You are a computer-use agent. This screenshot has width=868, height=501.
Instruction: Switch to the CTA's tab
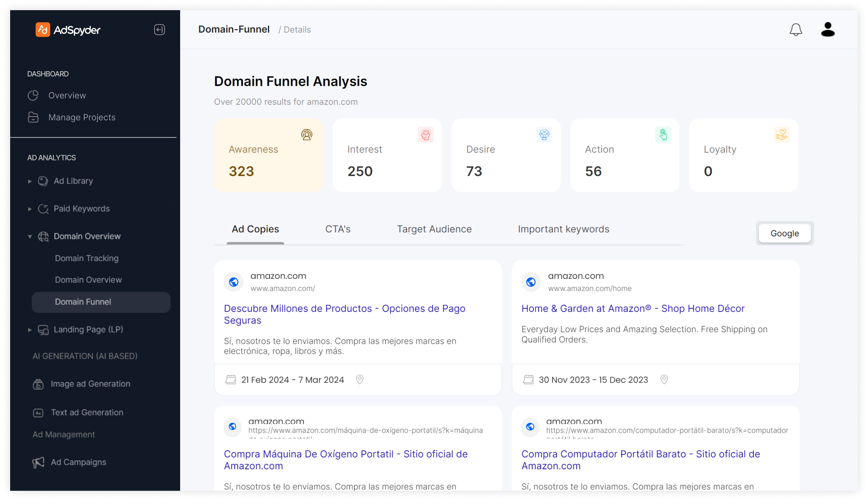[x=338, y=229]
